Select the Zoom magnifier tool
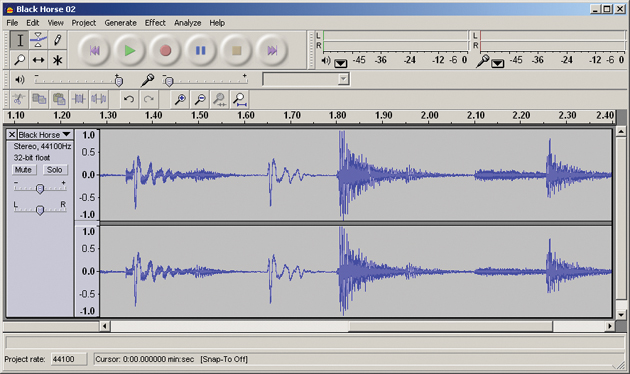Viewport: 630px width, 374px height. click(19, 60)
